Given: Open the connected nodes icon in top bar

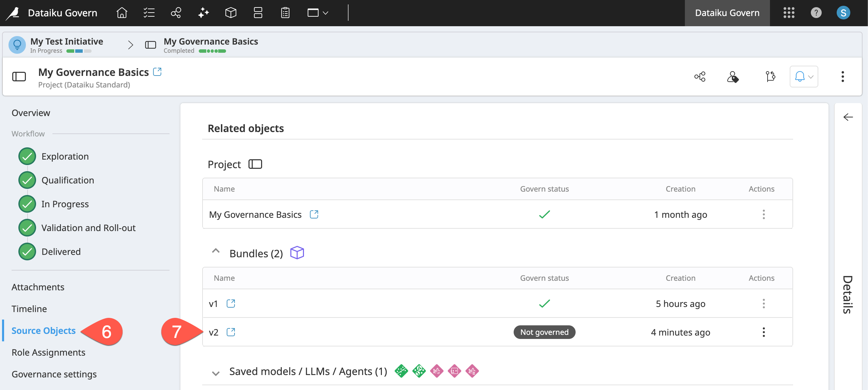Looking at the screenshot, I should [176, 13].
